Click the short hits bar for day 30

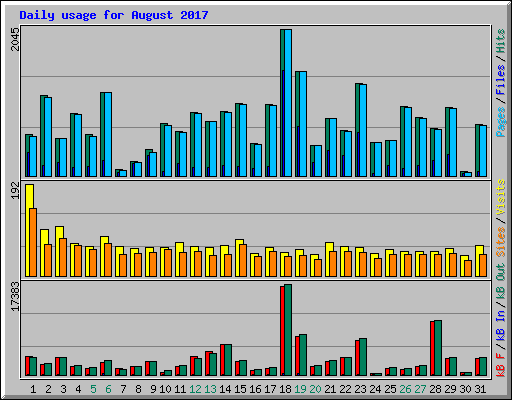462,174
